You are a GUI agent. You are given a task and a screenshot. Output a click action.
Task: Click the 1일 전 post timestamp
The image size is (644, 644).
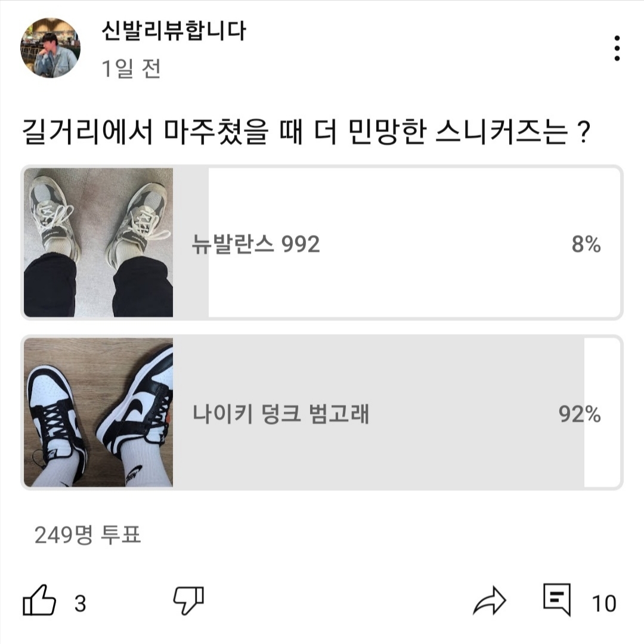[131, 68]
